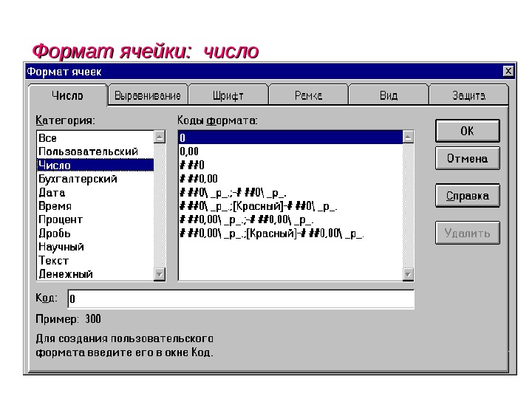Choose the Текст category
Screen dimensions: 532x399
(x=95, y=260)
